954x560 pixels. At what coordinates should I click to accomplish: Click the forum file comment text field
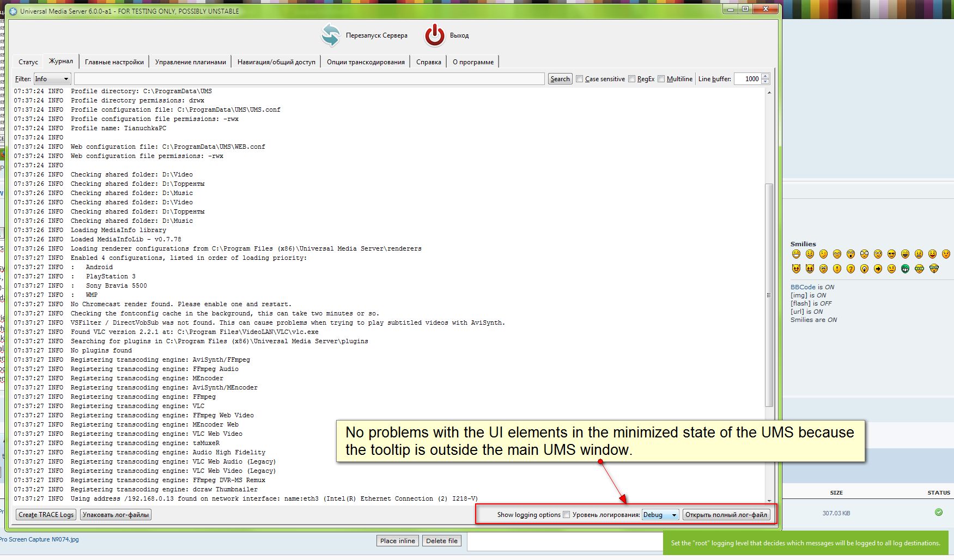565,541
